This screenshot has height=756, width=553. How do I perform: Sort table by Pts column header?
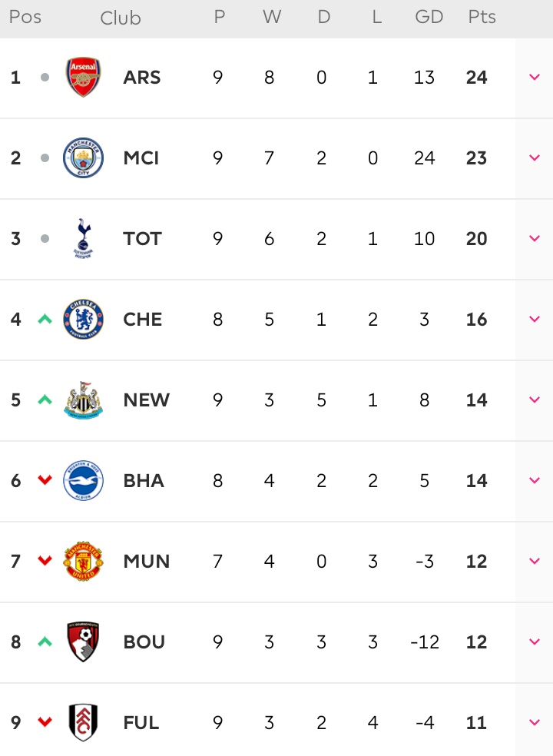pyautogui.click(x=482, y=17)
